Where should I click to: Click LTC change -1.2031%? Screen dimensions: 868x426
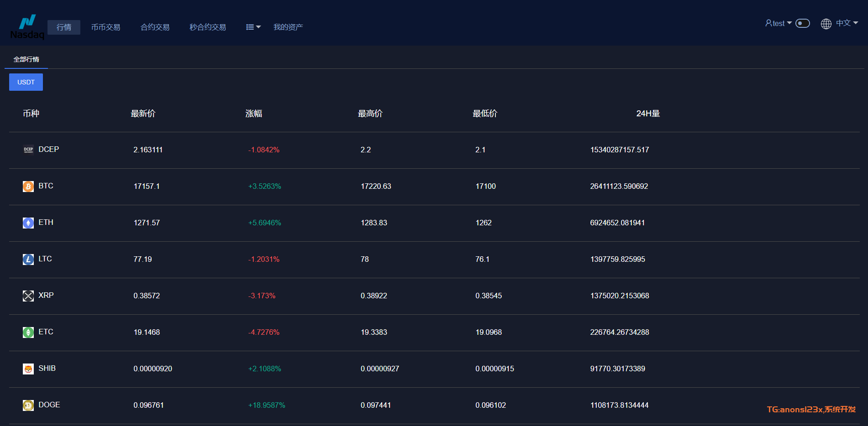click(x=264, y=259)
